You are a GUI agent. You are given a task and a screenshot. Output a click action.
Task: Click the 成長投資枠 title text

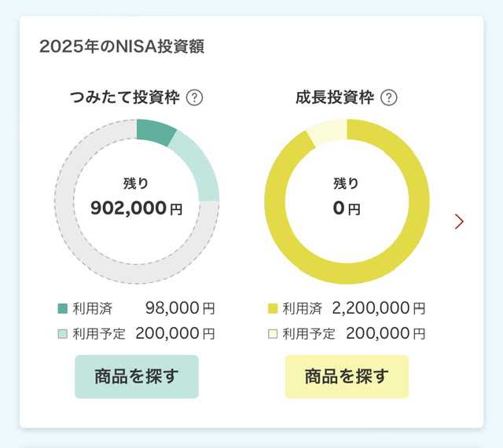tap(334, 98)
